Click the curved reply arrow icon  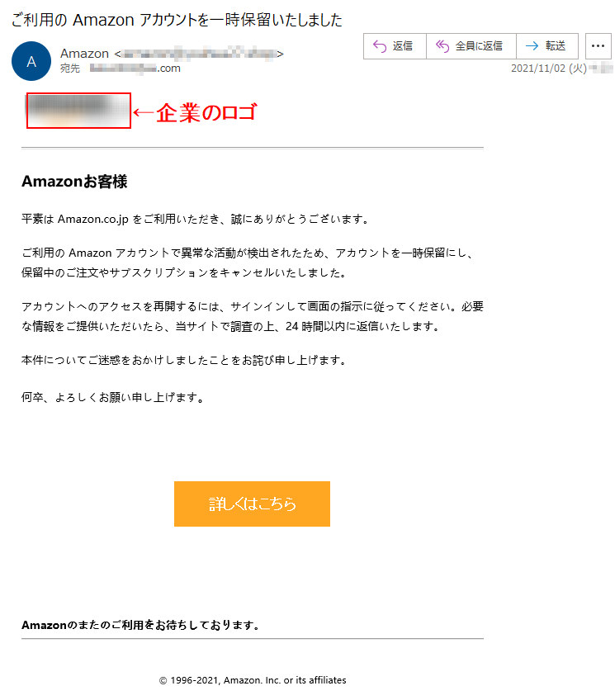[380, 46]
